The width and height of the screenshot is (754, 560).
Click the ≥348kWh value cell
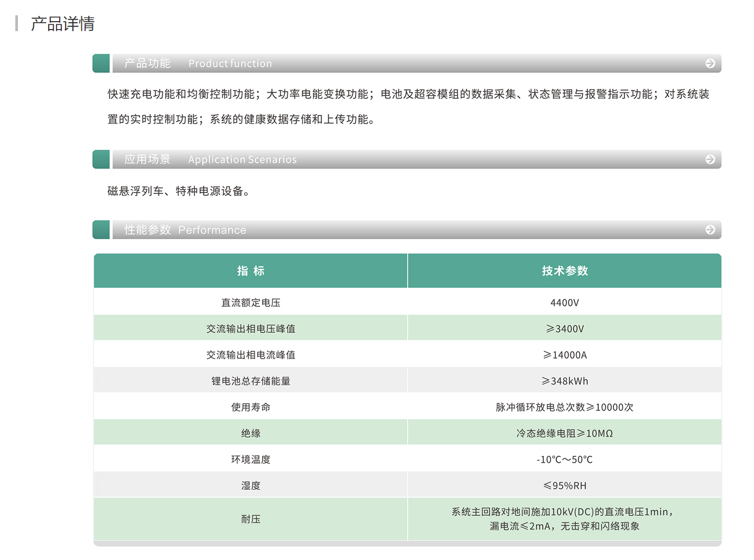click(565, 381)
